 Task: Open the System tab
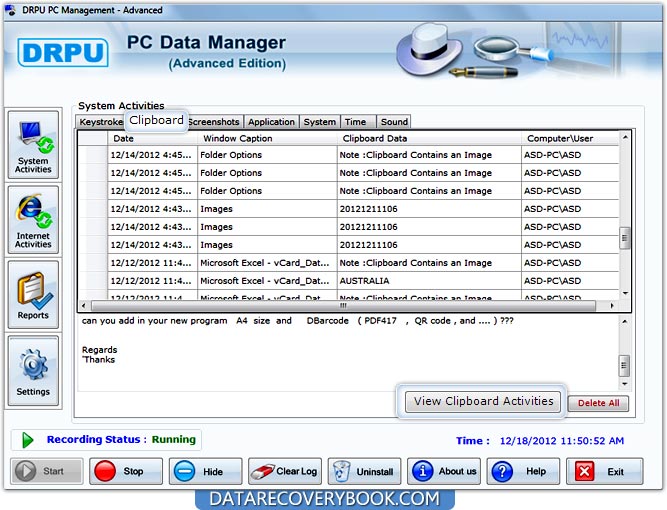319,122
